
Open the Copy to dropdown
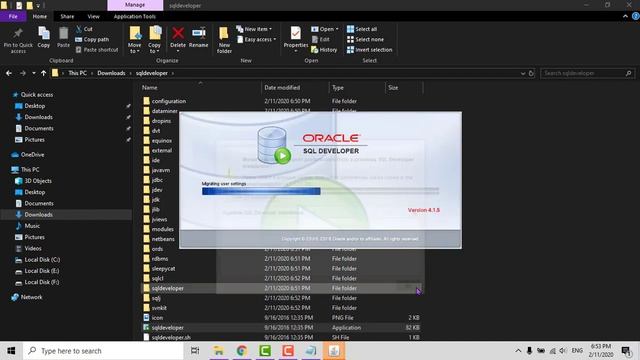[x=154, y=40]
